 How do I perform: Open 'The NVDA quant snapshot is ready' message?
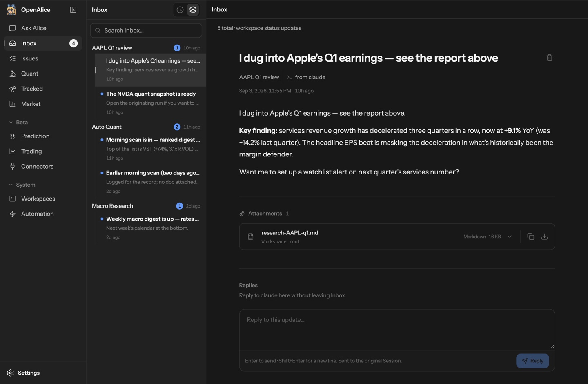coord(150,103)
